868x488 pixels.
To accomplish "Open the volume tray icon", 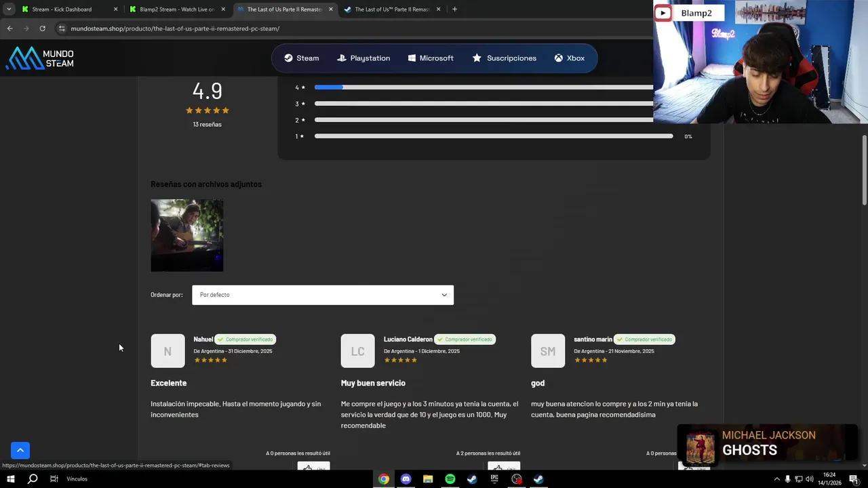I will (810, 479).
